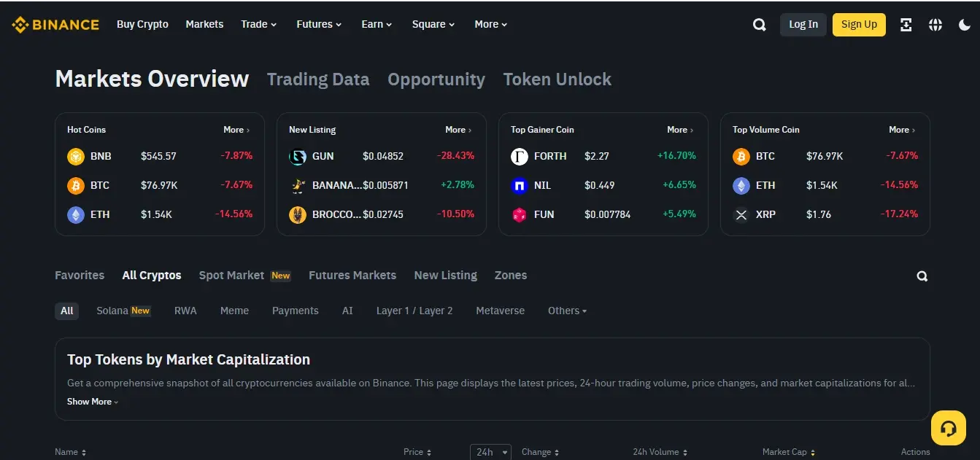Open More link in Top Gainer Coin

point(679,130)
